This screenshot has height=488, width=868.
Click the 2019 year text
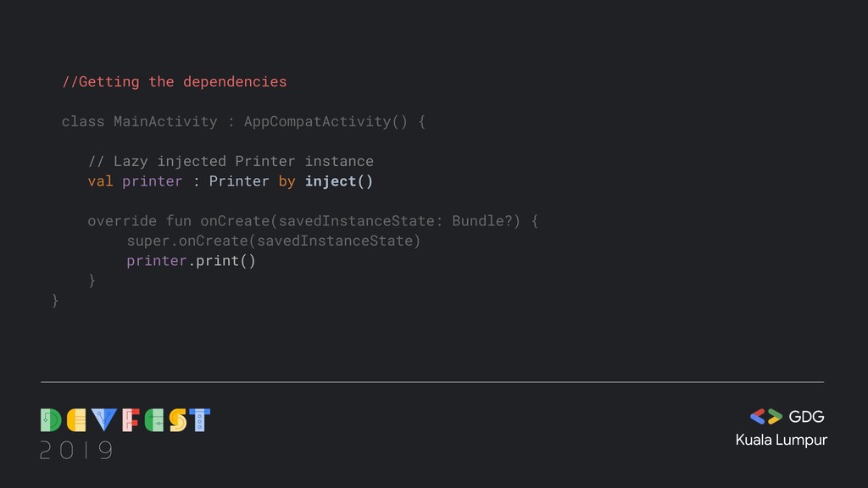tap(76, 451)
